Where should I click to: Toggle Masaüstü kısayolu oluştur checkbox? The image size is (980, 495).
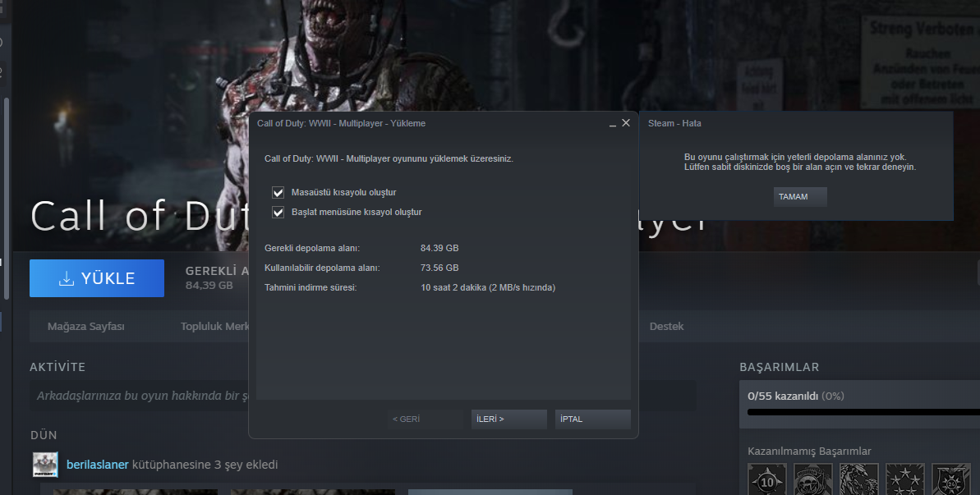click(x=278, y=192)
